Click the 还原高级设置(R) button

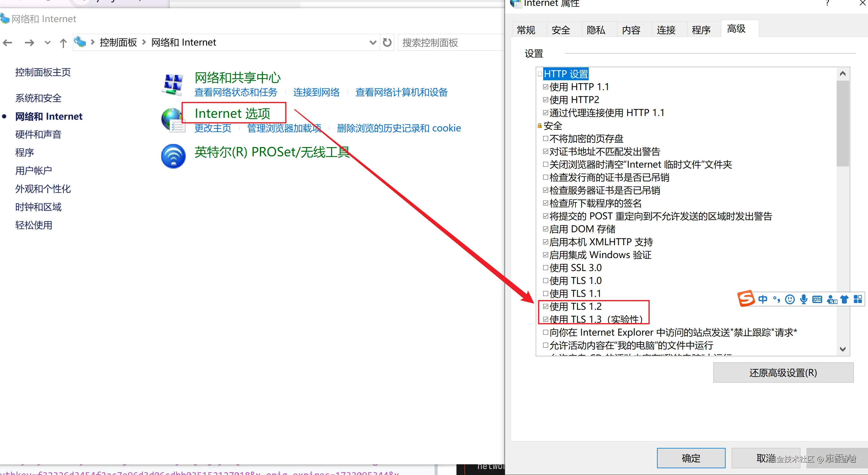pyautogui.click(x=783, y=373)
